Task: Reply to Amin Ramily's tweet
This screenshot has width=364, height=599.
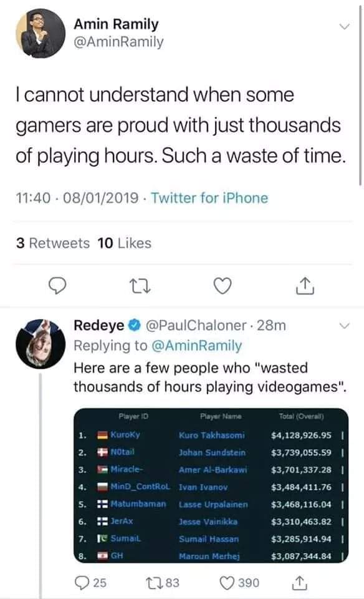Action: 57,285
